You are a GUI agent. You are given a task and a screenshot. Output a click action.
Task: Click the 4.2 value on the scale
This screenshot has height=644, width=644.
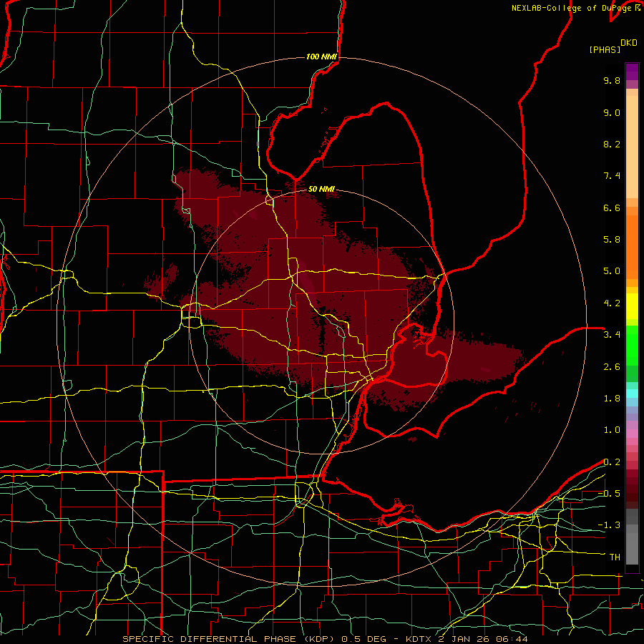point(612,303)
